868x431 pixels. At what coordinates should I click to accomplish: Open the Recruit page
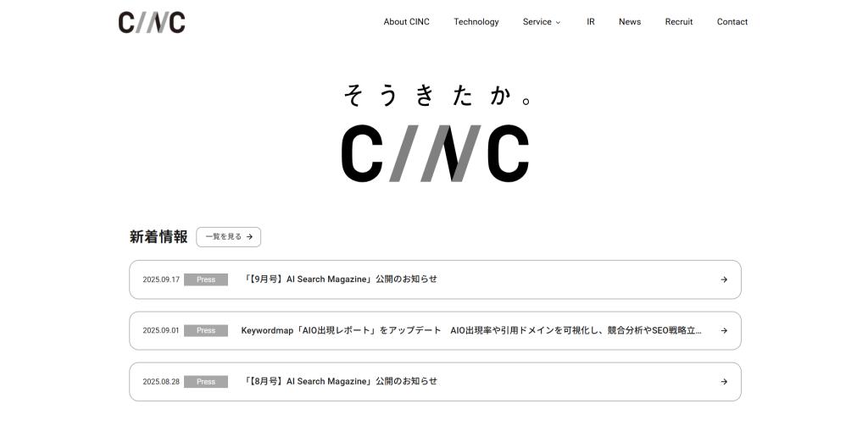678,22
